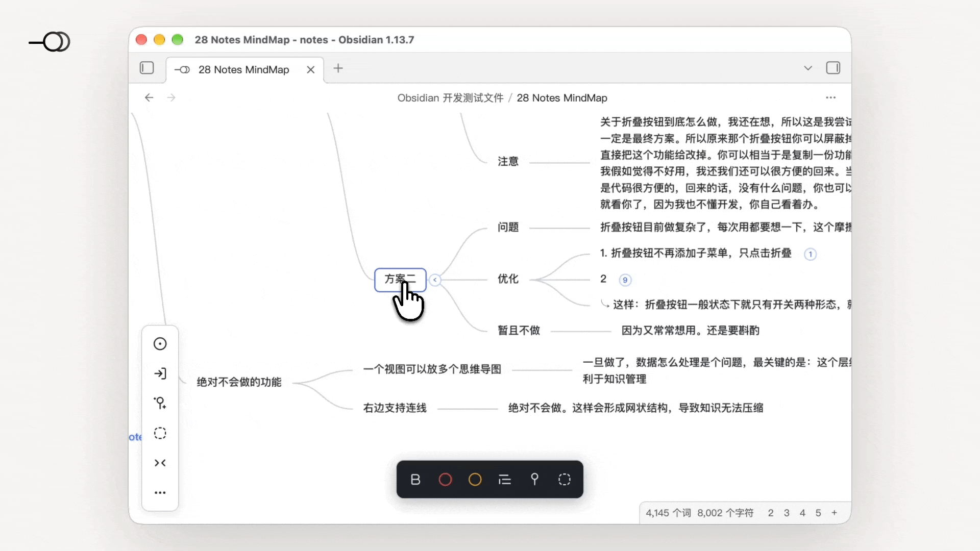The width and height of the screenshot is (980, 551).
Task: Collapse the 方案二 node with its chevron
Action: [435, 280]
